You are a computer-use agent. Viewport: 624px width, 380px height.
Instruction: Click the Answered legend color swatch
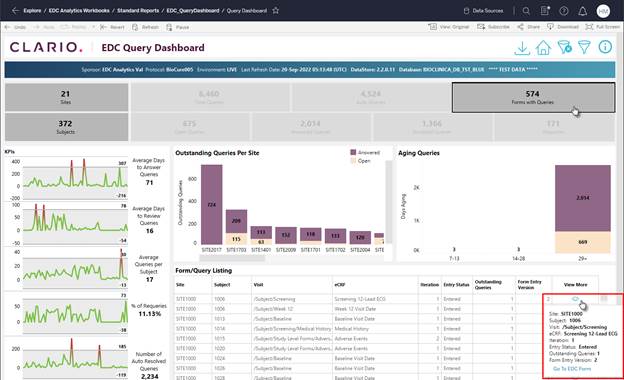pyautogui.click(x=353, y=152)
